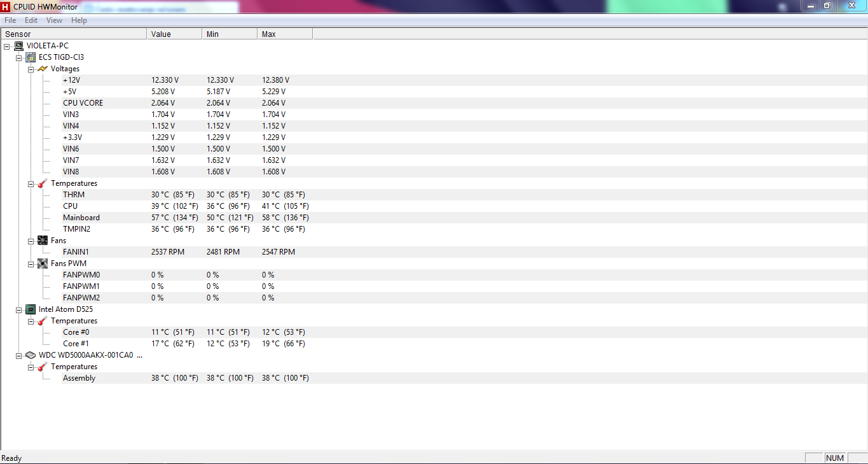The height and width of the screenshot is (464, 868).
Task: Click the WDC hard drive icon
Action: [31, 355]
